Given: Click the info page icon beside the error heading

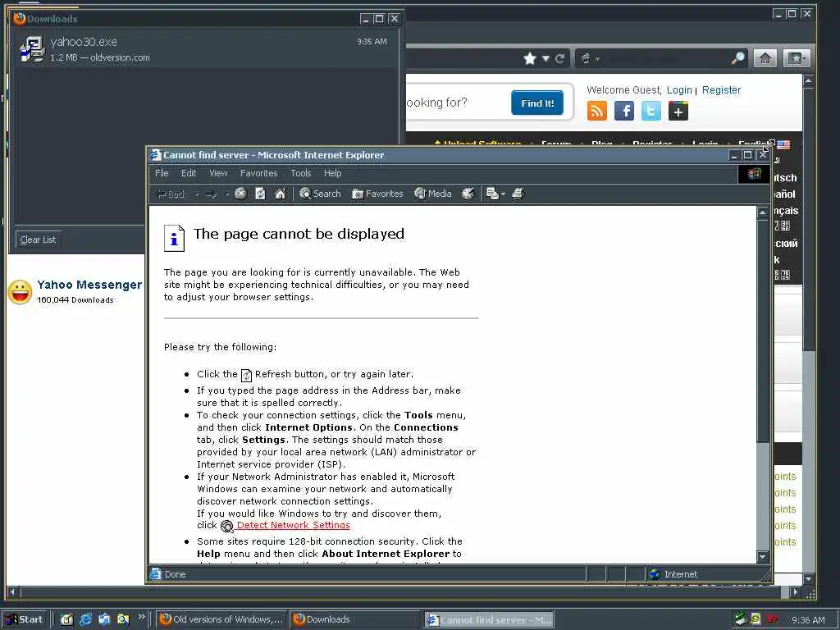Looking at the screenshot, I should tap(174, 239).
